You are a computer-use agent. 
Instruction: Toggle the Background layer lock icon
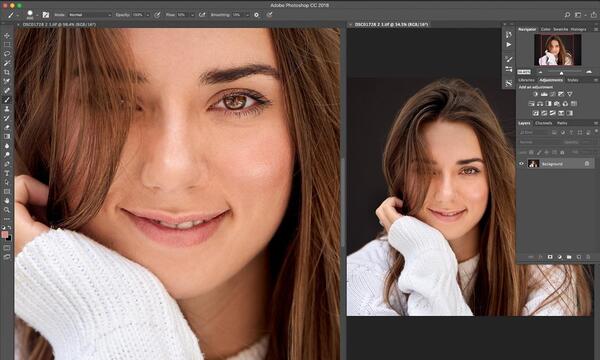(x=587, y=164)
